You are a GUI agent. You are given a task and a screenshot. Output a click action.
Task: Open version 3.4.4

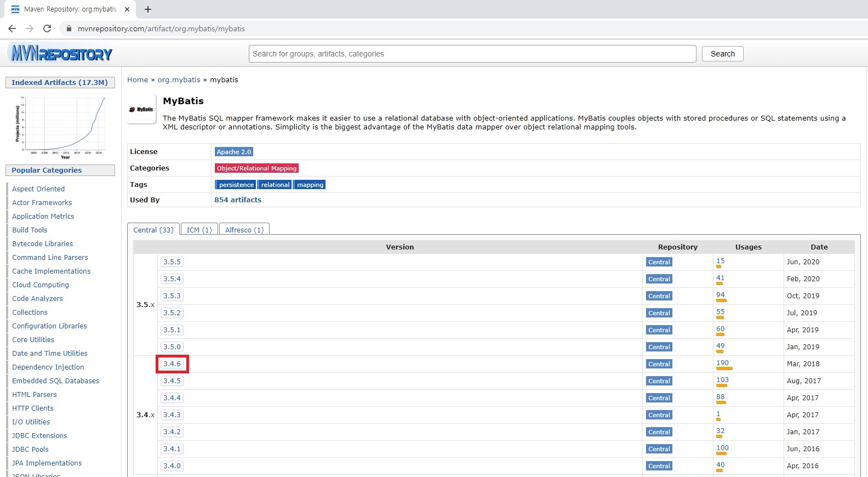click(x=172, y=398)
